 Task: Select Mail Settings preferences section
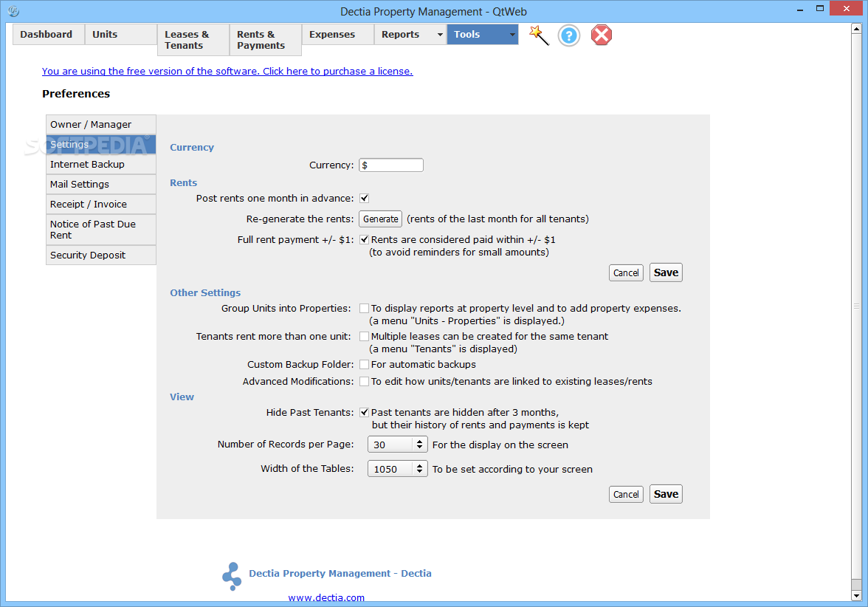pos(100,185)
